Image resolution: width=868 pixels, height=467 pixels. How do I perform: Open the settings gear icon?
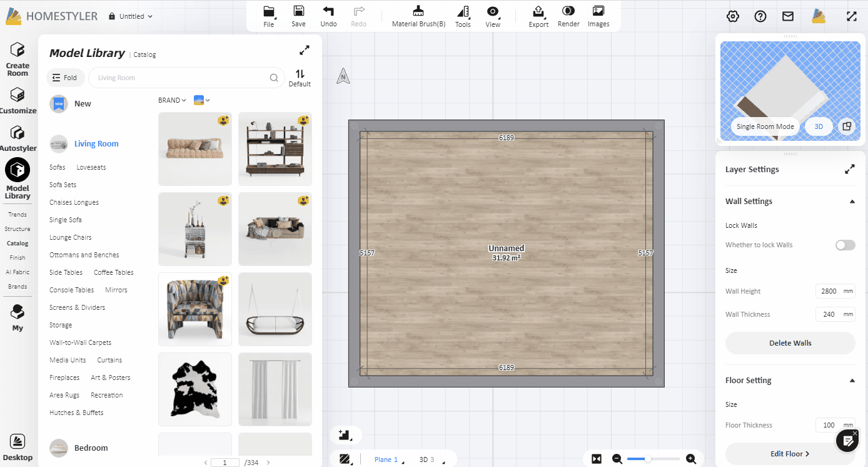[733, 16]
